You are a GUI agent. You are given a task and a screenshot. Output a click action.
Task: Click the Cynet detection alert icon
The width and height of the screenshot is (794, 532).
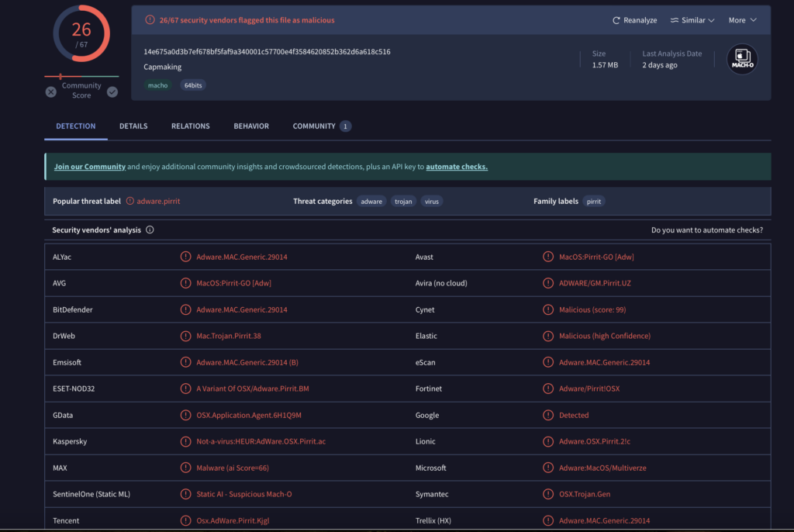(x=548, y=309)
